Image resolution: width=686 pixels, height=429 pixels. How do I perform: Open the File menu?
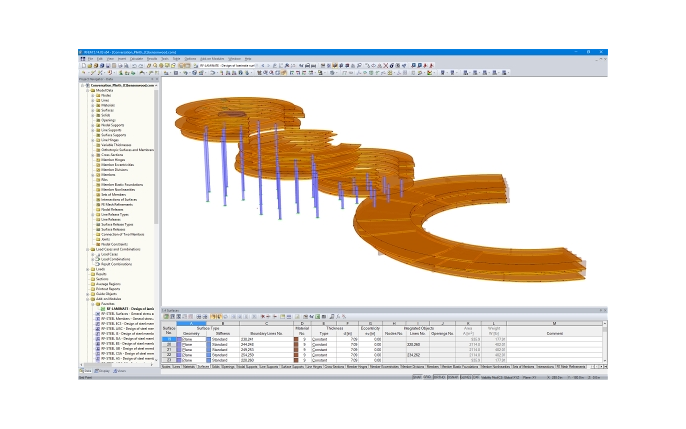(x=91, y=59)
